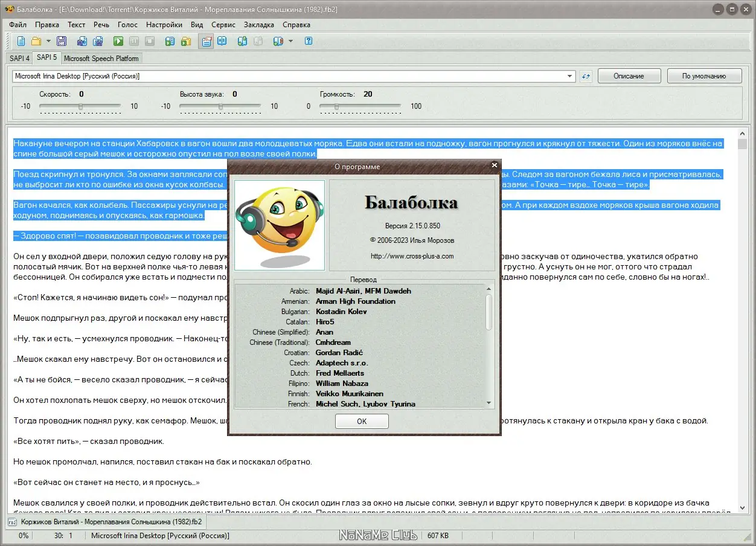The image size is (756, 546).
Task: Click the stop speech toolbar icon
Action: coord(149,41)
